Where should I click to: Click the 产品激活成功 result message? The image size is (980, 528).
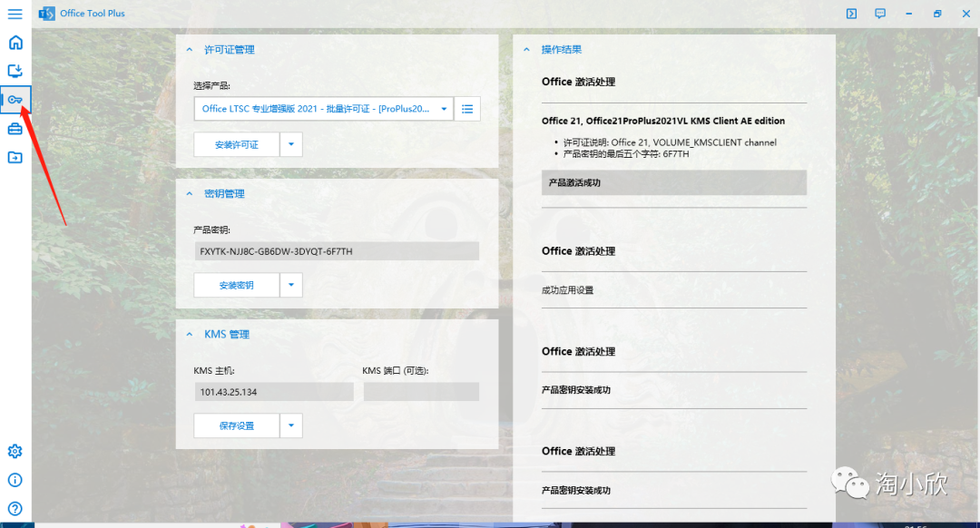[x=673, y=182]
